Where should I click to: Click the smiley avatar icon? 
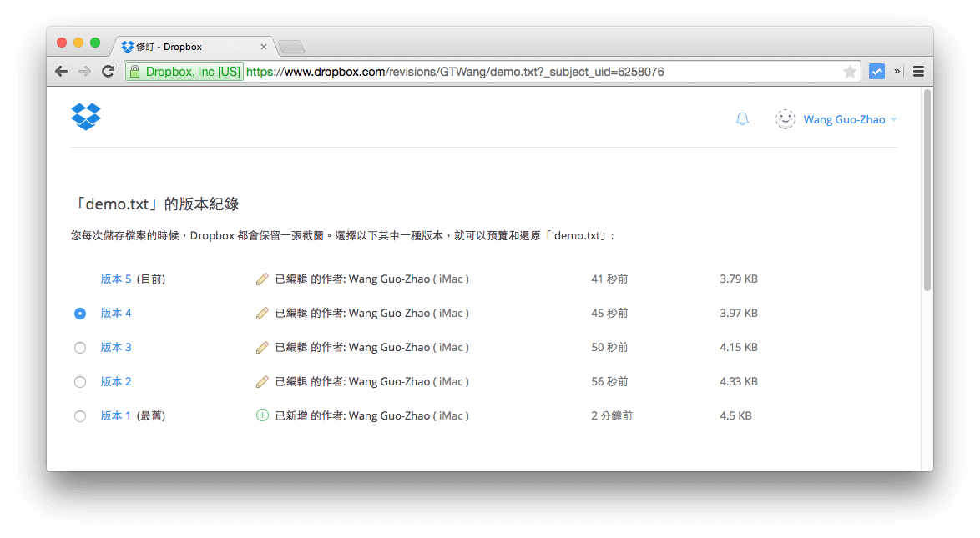click(785, 118)
